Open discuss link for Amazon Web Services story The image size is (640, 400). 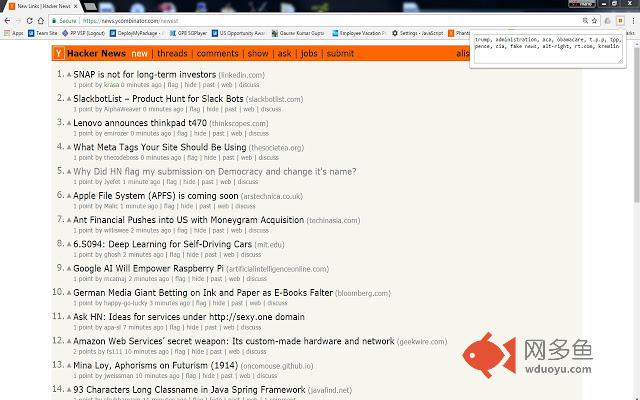click(256, 351)
